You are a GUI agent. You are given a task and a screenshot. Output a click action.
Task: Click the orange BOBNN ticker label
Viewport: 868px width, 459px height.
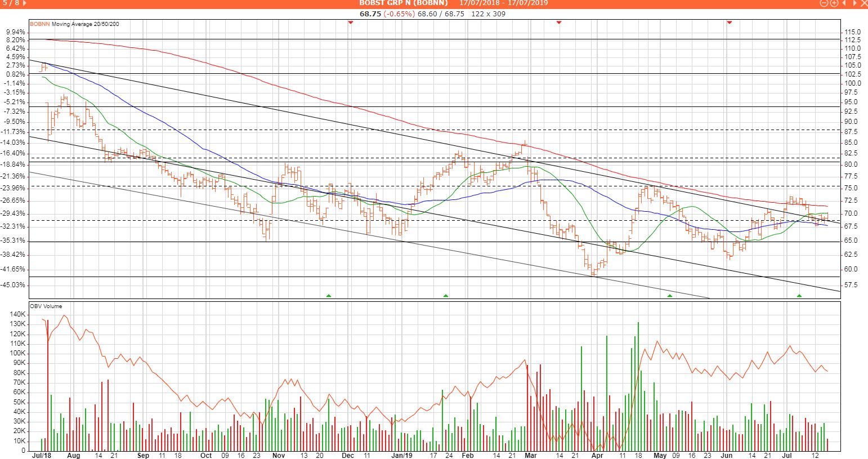[39, 24]
